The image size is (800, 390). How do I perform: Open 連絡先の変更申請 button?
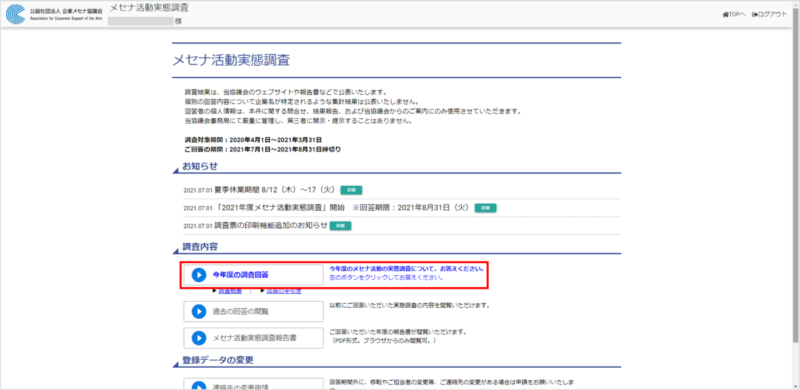(254, 384)
